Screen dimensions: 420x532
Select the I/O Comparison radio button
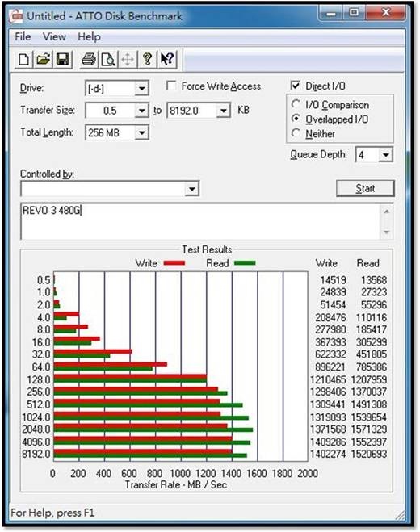[x=296, y=104]
